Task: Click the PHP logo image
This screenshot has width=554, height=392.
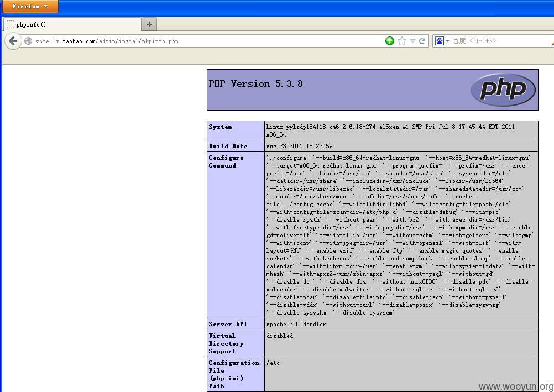Action: click(x=503, y=90)
